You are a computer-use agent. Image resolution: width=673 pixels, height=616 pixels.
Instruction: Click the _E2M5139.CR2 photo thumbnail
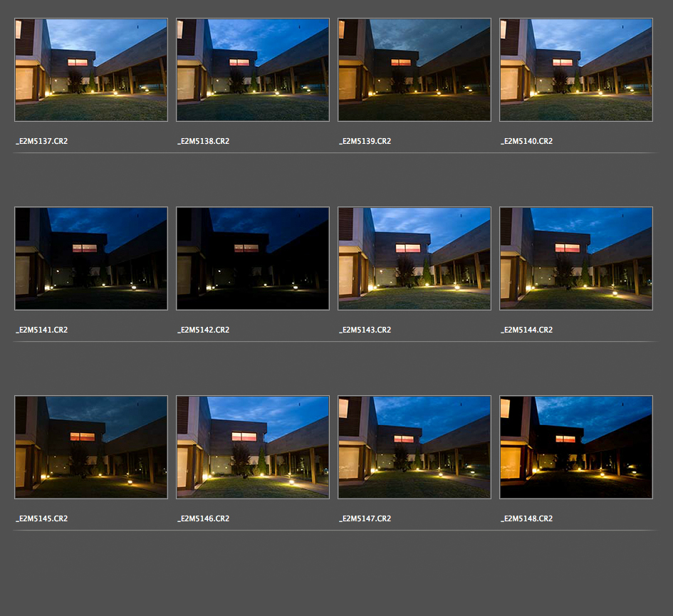click(414, 70)
